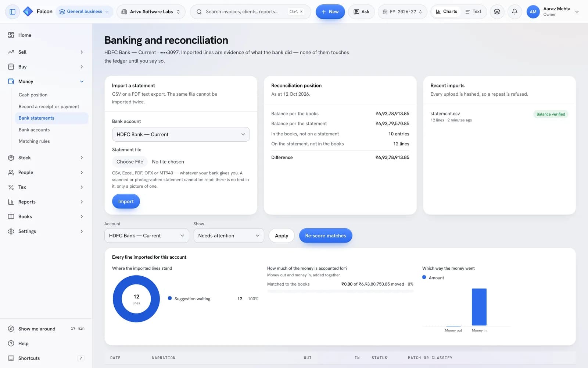Expand the Reports section chevron
This screenshot has width=588, height=368.
(82, 202)
